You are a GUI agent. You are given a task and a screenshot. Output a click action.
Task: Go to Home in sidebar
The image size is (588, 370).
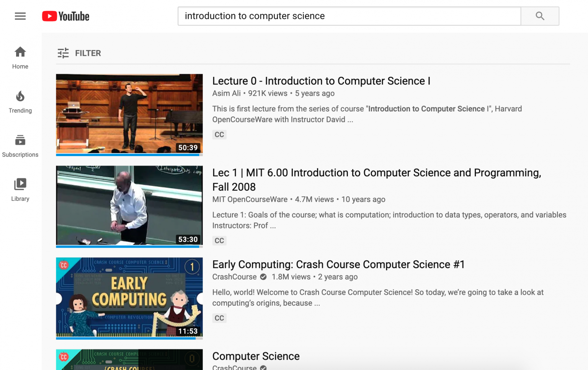[x=20, y=58]
